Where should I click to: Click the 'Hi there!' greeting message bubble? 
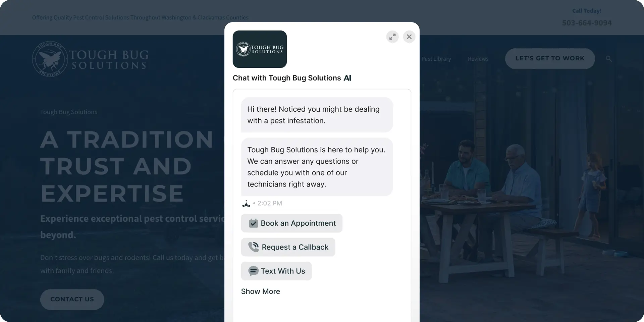317,115
